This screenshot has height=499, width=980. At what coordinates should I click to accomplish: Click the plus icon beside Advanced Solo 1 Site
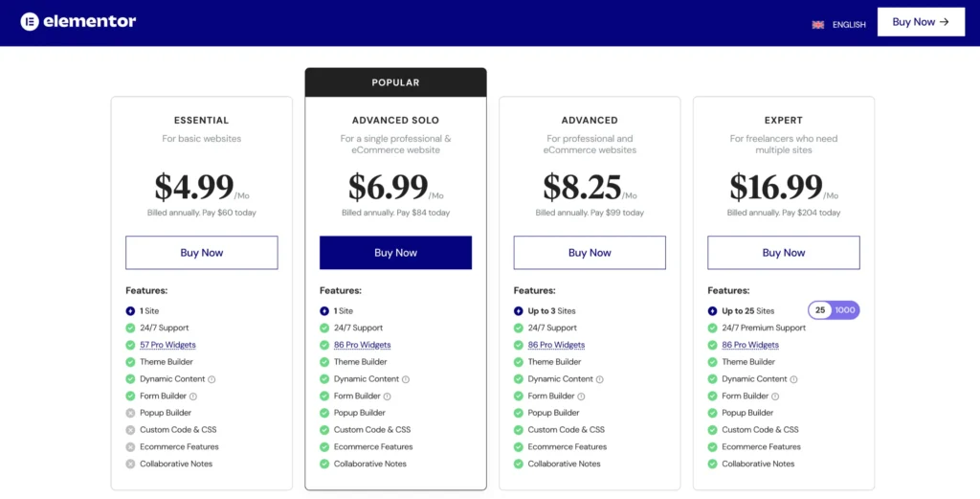click(x=324, y=310)
